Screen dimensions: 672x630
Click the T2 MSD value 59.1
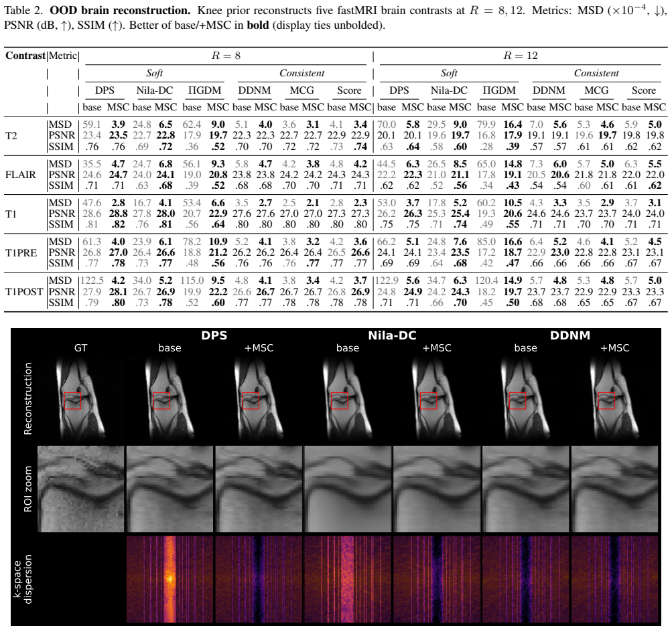click(92, 125)
